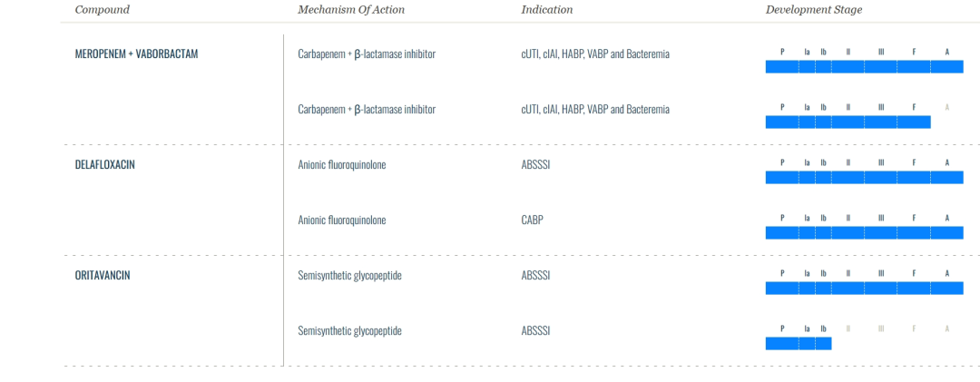
Task: Click the greyed-out III stage label for Oritavancin
Action: [880, 328]
